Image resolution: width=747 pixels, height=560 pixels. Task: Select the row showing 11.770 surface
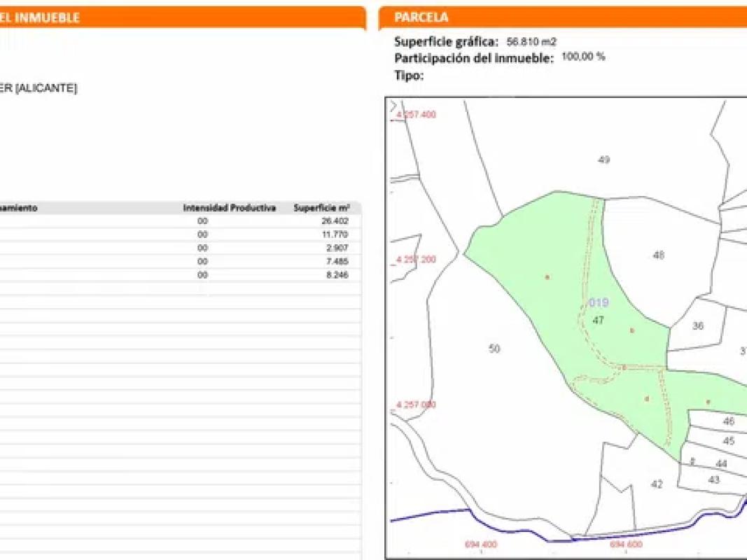click(x=181, y=234)
